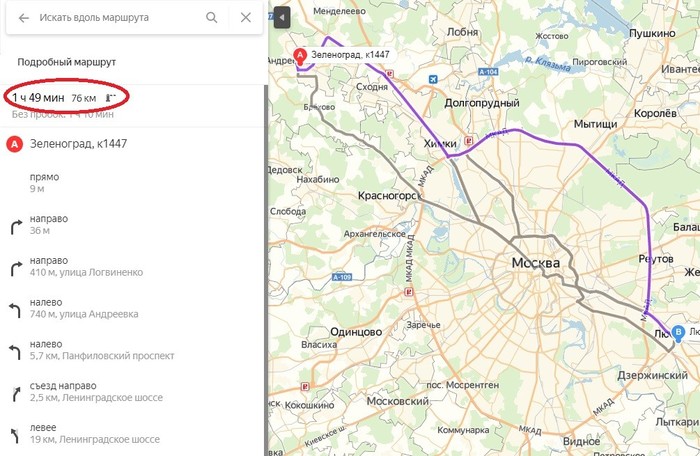Click the 'Подробный маршрут' panel heading
The height and width of the screenshot is (456, 700).
coord(67,62)
